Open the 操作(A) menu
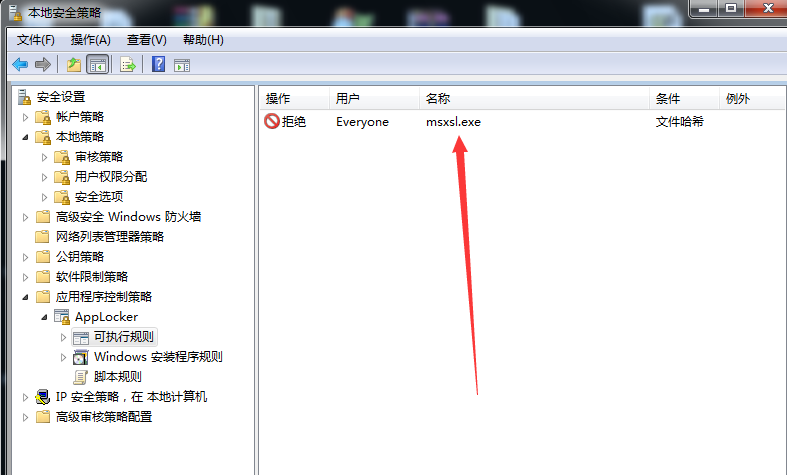Screen dimensions: 787x475 point(90,40)
